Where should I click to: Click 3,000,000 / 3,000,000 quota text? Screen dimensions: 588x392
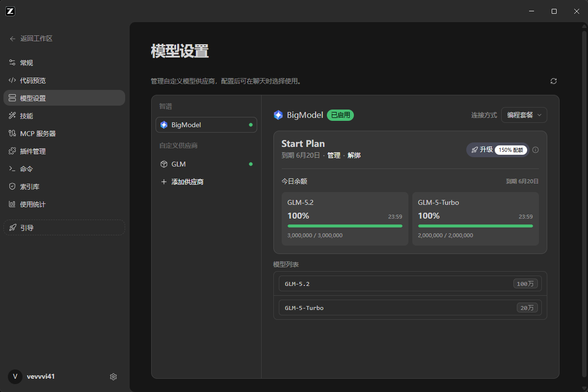click(315, 235)
